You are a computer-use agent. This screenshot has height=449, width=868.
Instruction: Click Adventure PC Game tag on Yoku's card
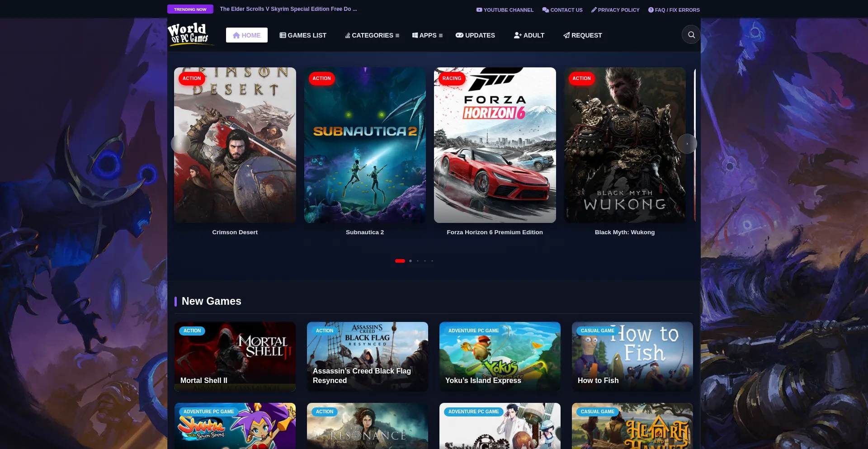point(474,331)
